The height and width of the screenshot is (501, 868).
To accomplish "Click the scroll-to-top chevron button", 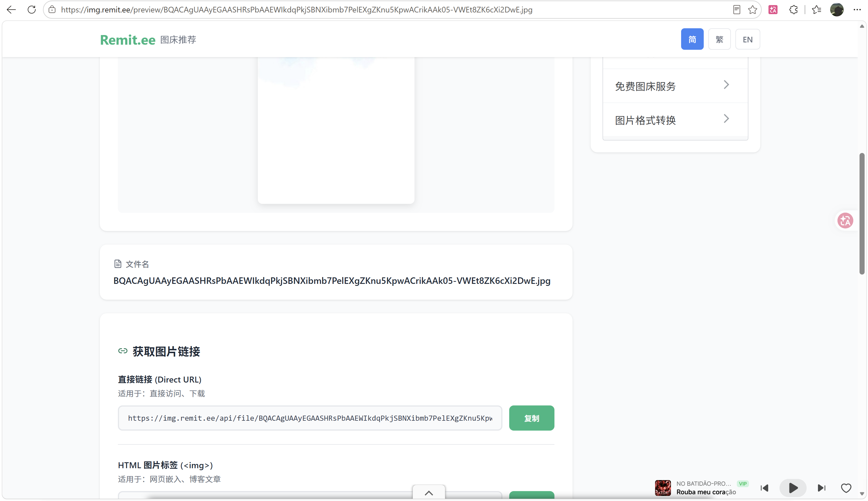I will 429,493.
